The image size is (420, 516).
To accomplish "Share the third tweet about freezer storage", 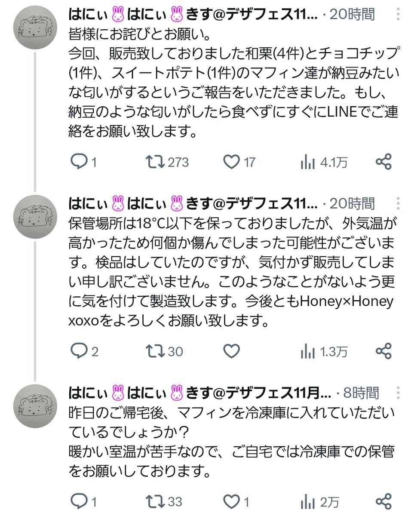I will pos(384,501).
